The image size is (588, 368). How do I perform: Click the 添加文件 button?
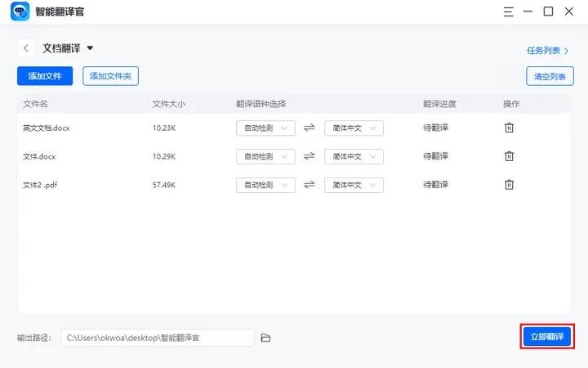[x=45, y=76]
